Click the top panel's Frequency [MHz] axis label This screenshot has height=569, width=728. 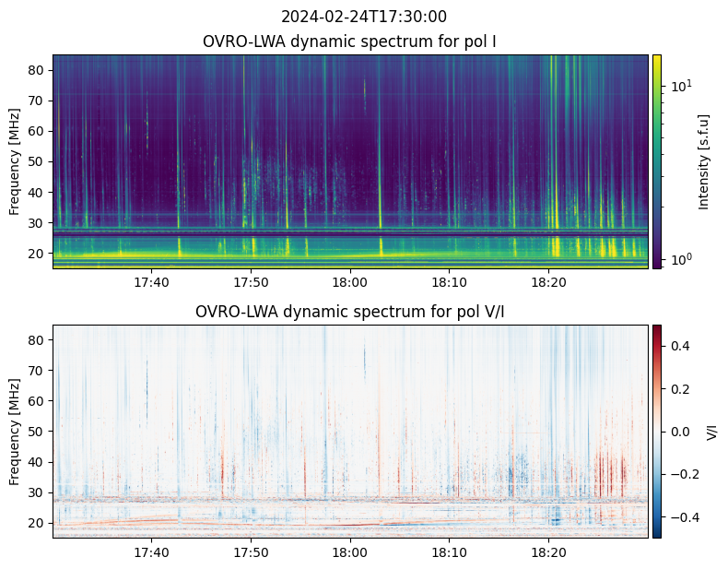pyautogui.click(x=15, y=161)
